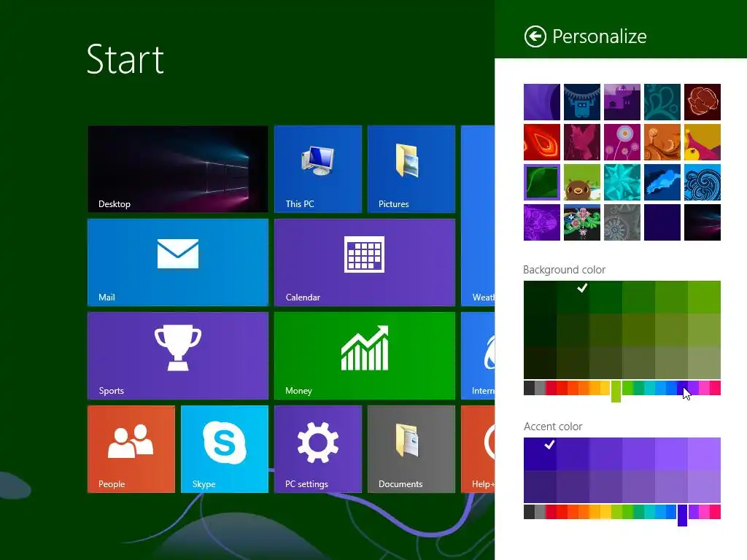
Task: Select the red flower background pattern
Action: (703, 102)
